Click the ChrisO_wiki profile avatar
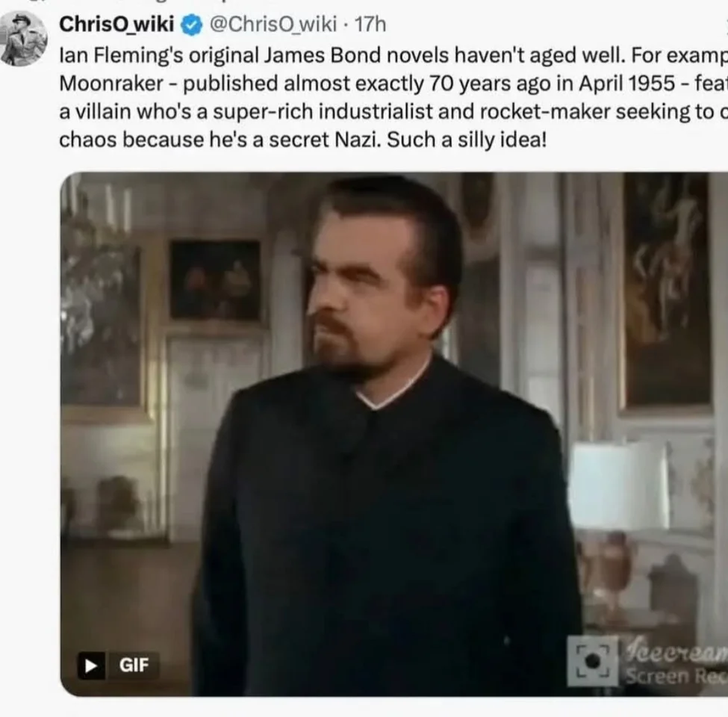This screenshot has width=728, height=717. [x=24, y=39]
